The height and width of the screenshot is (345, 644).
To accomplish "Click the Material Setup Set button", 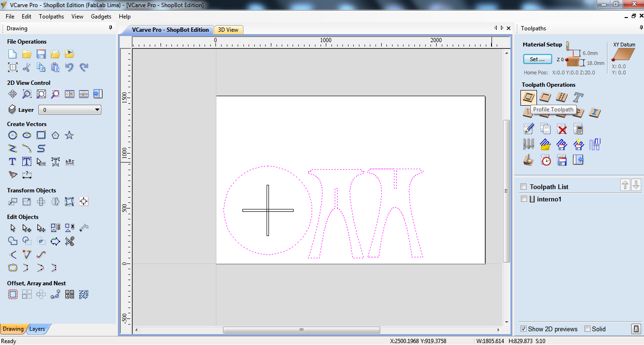I will click(x=537, y=59).
